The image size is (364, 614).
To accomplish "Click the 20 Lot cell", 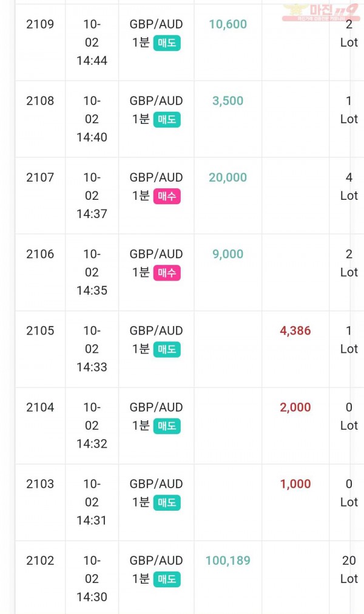I will point(349,570).
